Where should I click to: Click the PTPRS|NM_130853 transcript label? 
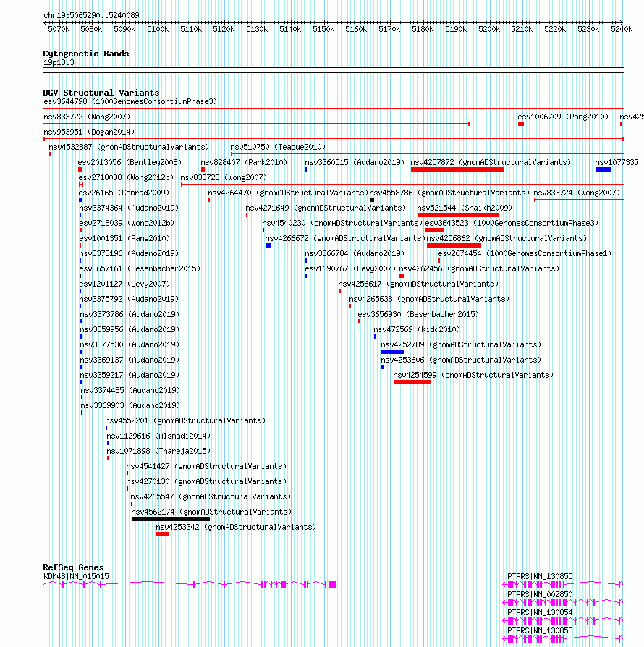point(540,631)
